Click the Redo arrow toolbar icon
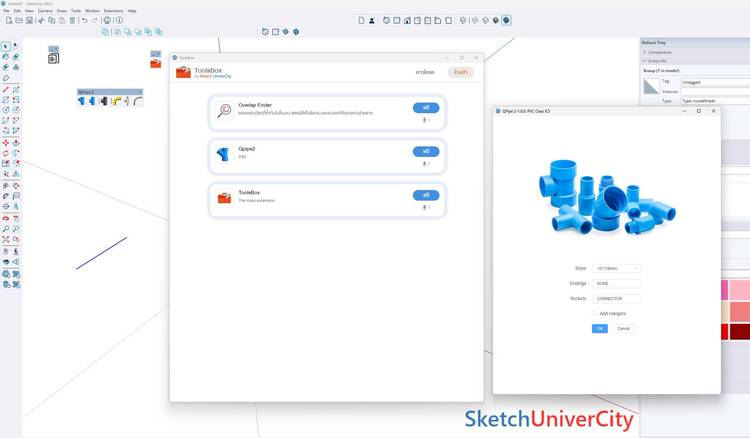The width and height of the screenshot is (750, 438). click(95, 20)
